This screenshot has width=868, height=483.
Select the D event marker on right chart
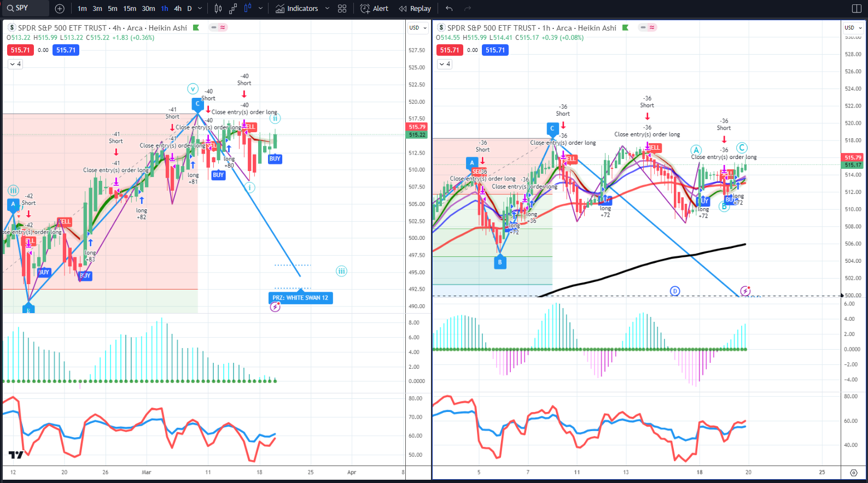pos(675,291)
